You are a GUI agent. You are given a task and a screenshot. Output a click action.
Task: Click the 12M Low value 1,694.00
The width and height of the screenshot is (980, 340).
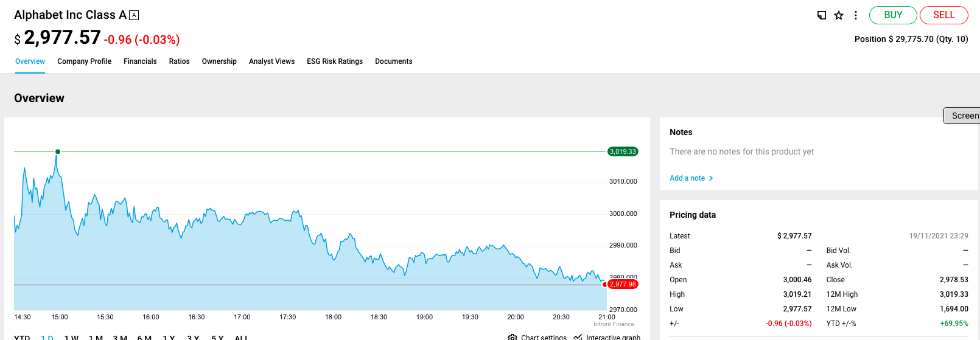954,309
